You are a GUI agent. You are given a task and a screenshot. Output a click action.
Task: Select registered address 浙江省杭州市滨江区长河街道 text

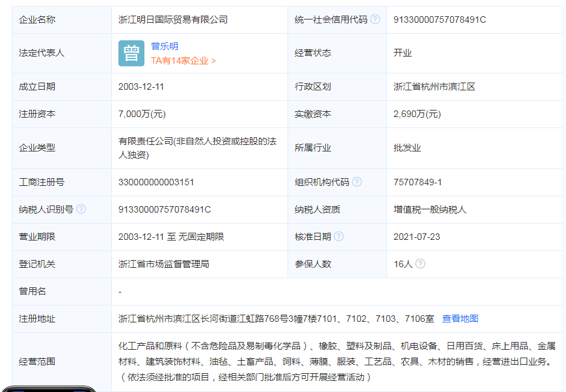pos(276,319)
